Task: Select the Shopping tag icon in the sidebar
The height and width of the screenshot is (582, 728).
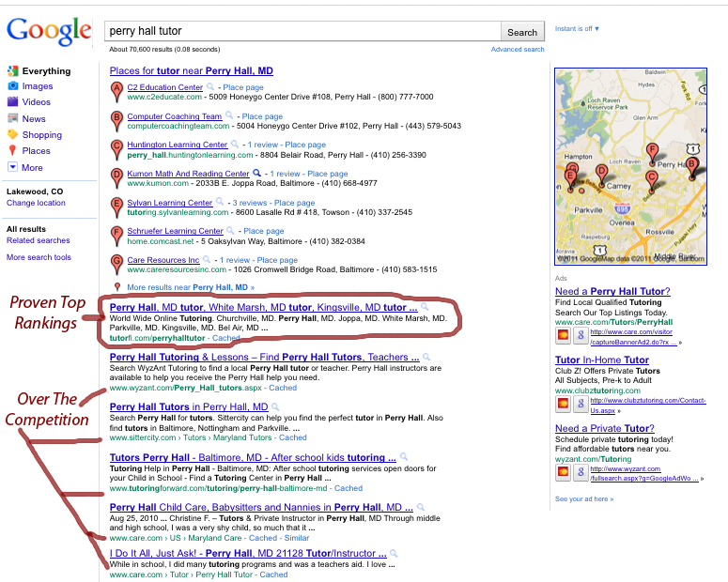Action: click(x=13, y=134)
